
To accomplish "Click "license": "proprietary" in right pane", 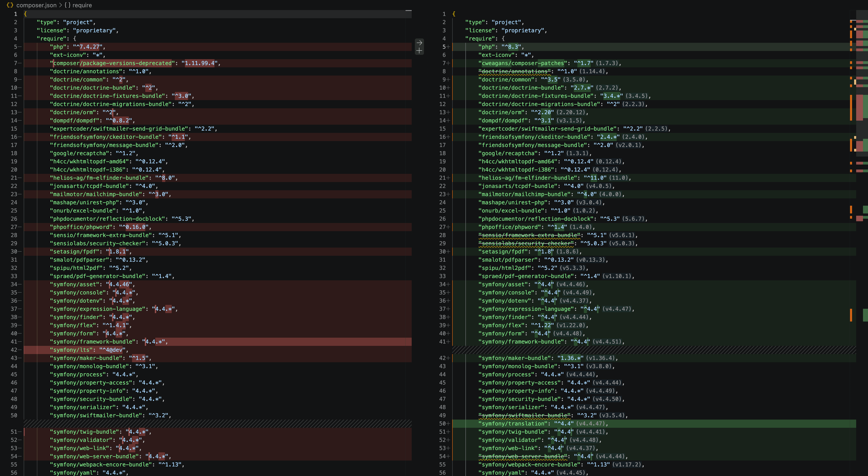I will click(504, 30).
